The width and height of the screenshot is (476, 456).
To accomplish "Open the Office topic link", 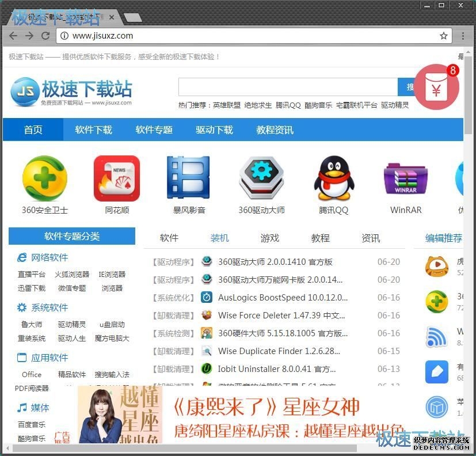I will pos(32,375).
